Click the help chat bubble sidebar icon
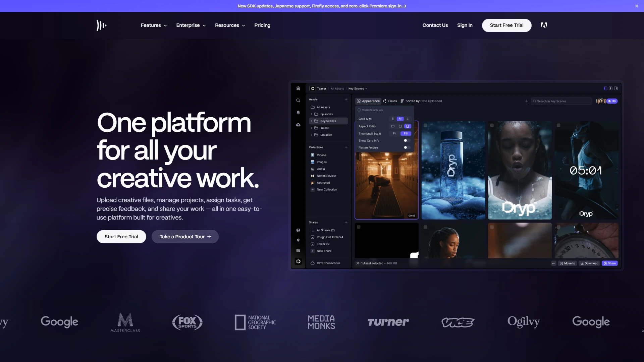 tap(298, 230)
